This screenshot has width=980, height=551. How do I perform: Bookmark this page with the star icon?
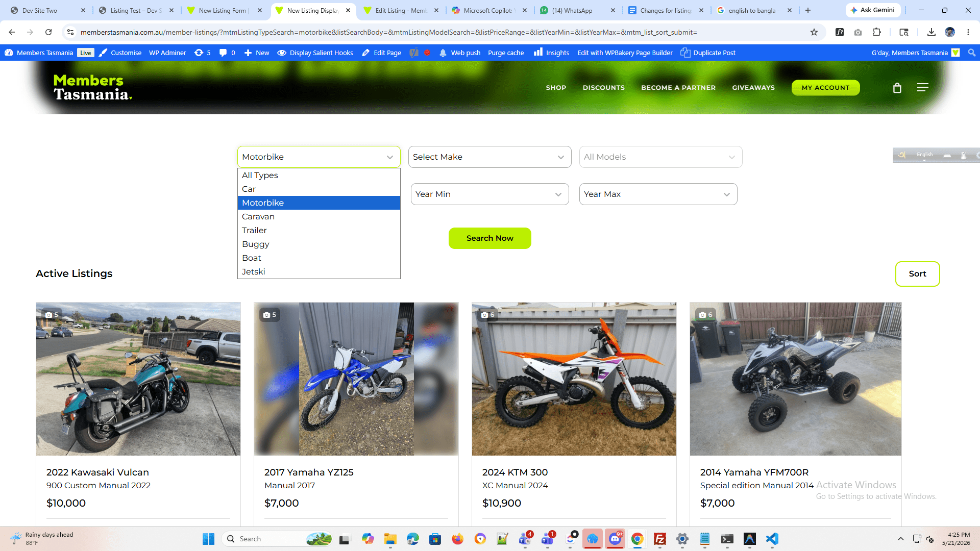[x=814, y=32]
